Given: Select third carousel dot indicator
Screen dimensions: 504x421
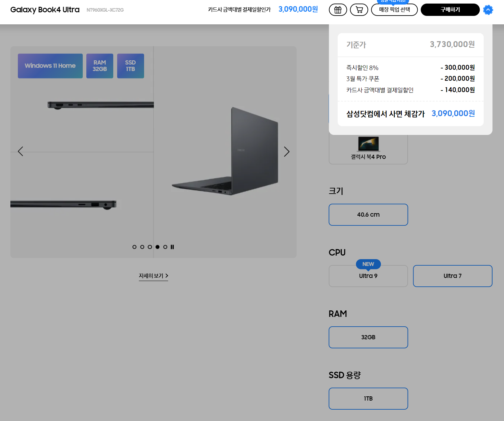Looking at the screenshot, I should 150,247.
